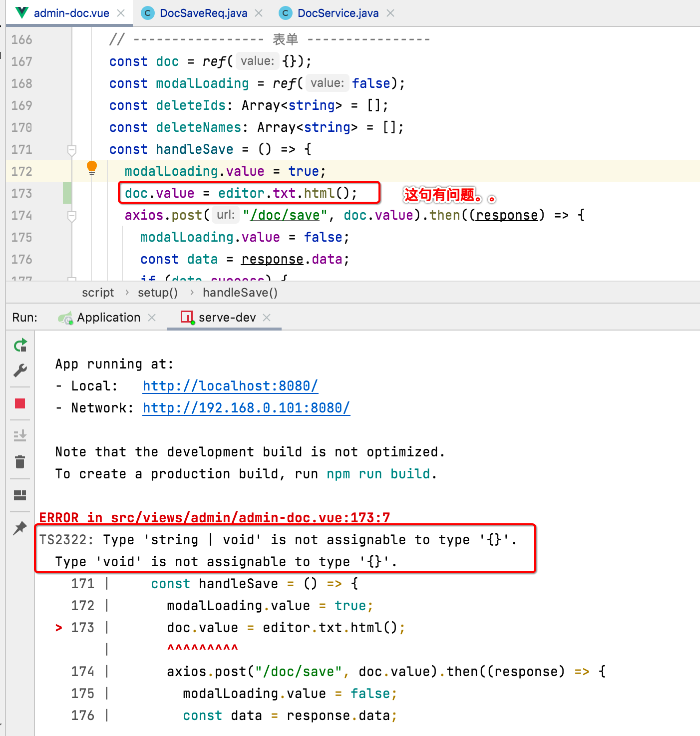Select handleSave() in the breadcrumb bar
700x736 pixels.
(240, 292)
